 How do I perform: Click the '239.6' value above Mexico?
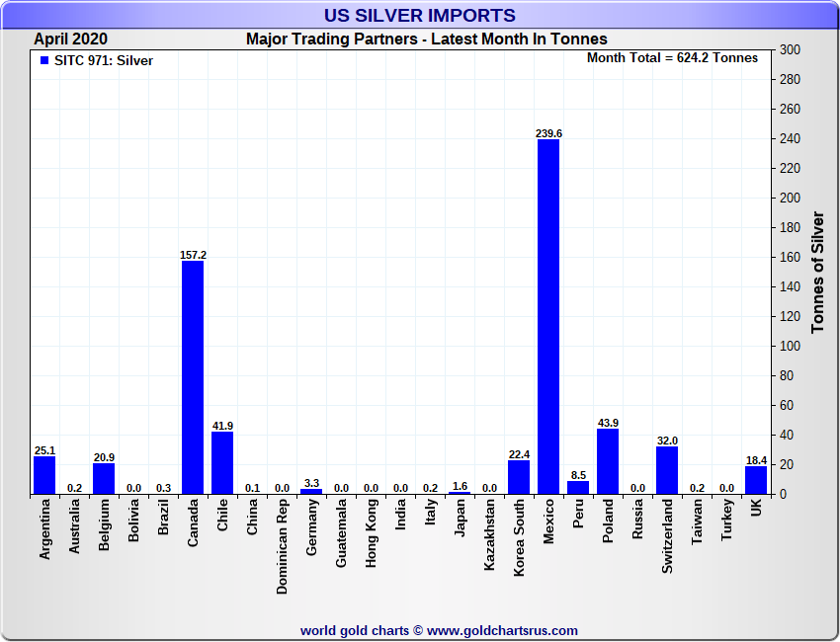coord(548,133)
